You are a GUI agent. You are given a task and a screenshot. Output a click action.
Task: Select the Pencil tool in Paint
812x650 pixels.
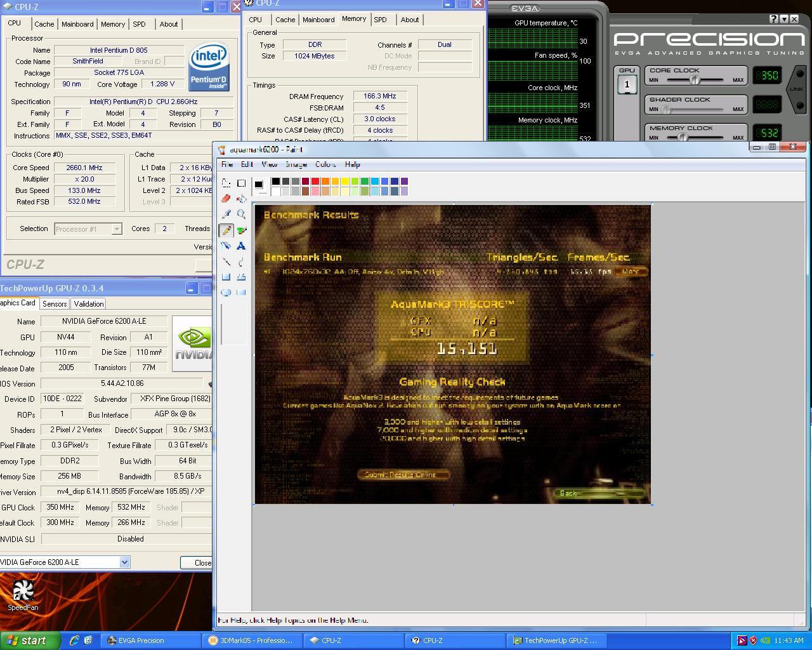(226, 230)
